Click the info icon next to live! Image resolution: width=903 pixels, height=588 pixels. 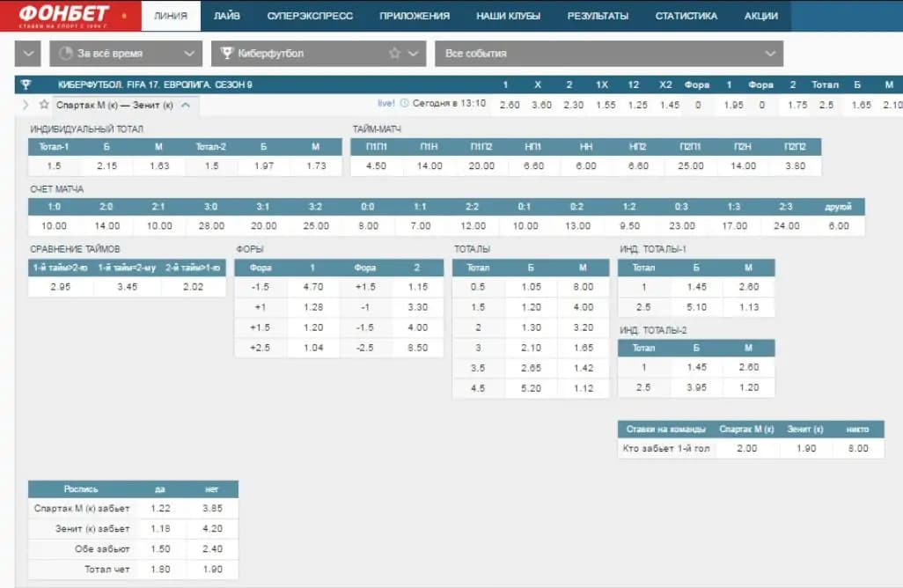click(x=404, y=104)
